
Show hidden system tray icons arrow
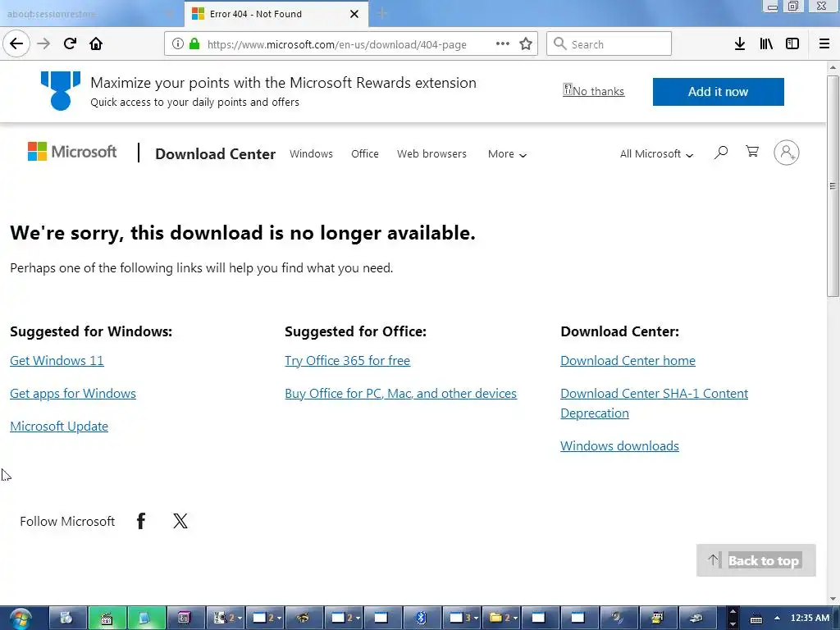click(777, 619)
